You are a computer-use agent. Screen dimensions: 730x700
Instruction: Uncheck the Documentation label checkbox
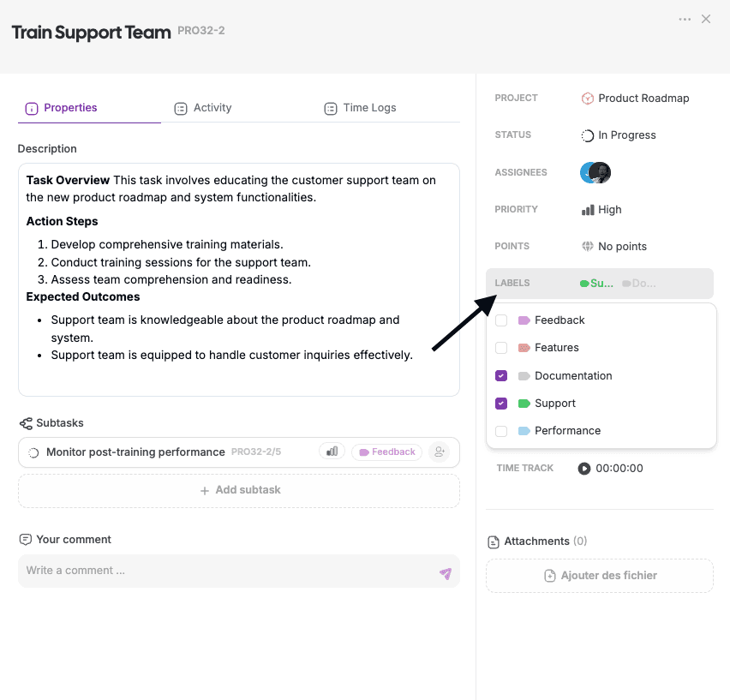(501, 375)
